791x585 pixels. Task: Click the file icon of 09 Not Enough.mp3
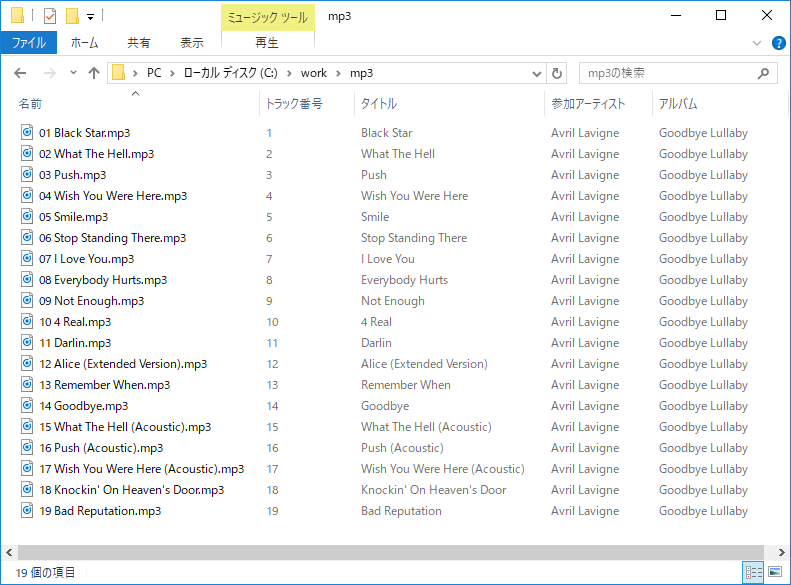point(27,301)
